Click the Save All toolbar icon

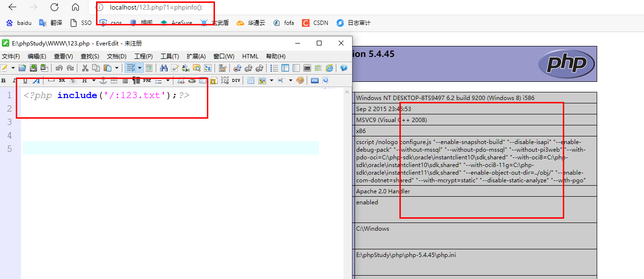click(x=43, y=68)
